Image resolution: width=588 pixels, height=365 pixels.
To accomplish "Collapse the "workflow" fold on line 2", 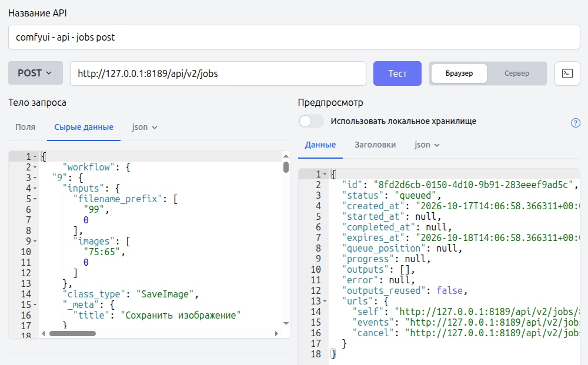I will tap(35, 167).
